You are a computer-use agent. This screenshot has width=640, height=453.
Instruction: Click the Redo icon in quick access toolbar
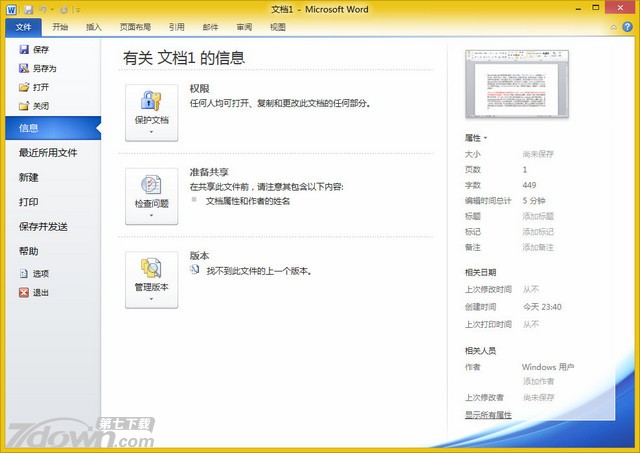point(64,9)
